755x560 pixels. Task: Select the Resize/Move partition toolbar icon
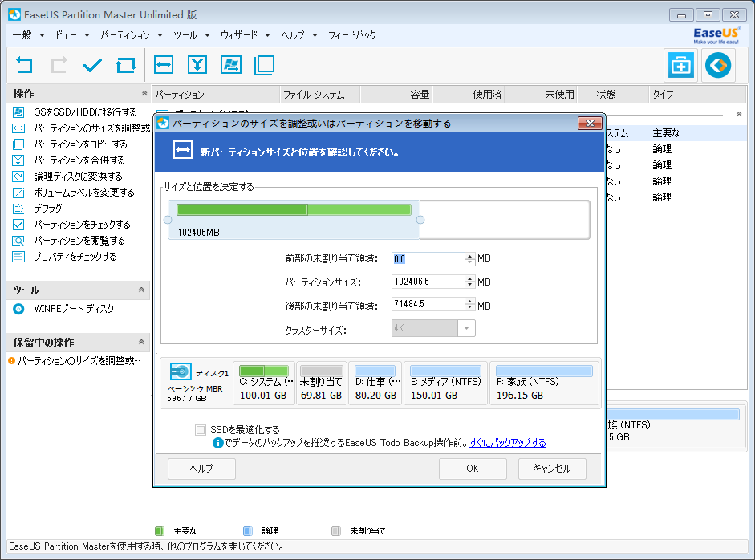164,65
